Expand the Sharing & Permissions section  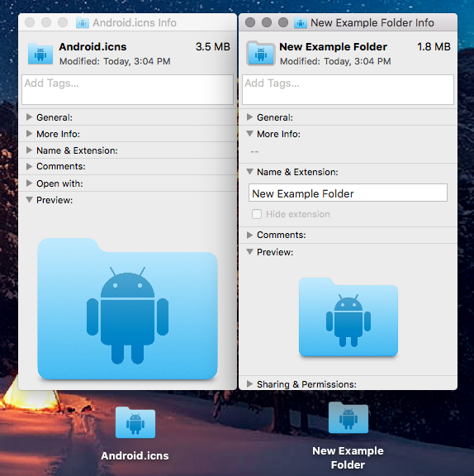[x=249, y=384]
